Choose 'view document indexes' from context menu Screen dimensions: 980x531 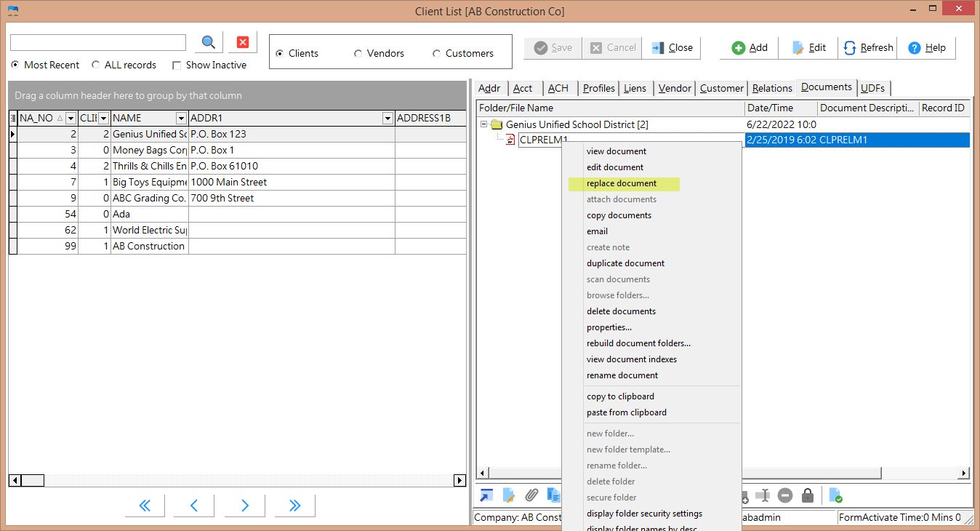coord(632,359)
